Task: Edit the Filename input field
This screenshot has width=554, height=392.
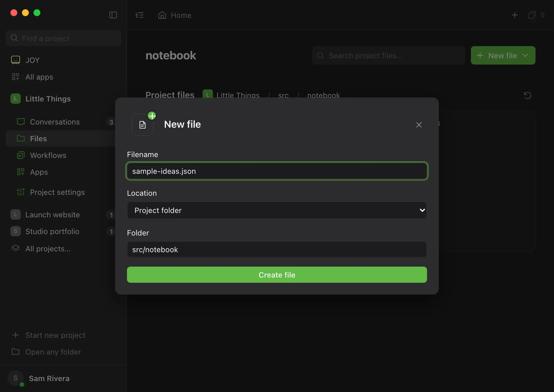Action: click(x=277, y=171)
